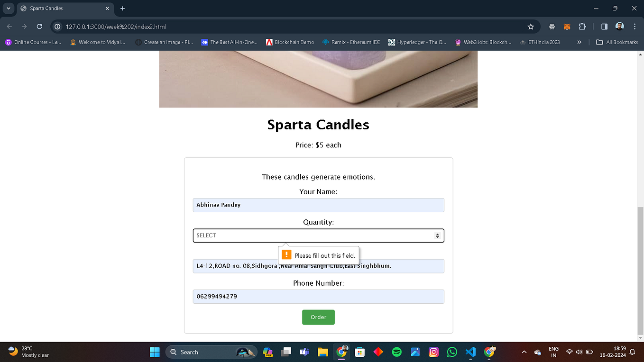This screenshot has height=362, width=644.
Task: Launch WhatsApp from the taskbar
Action: click(x=452, y=352)
